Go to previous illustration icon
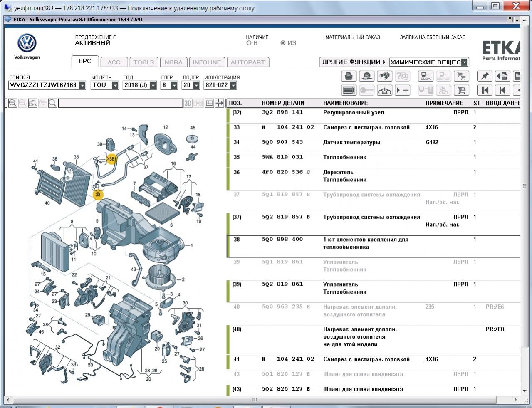The height and width of the screenshot is (408, 532). (502, 90)
